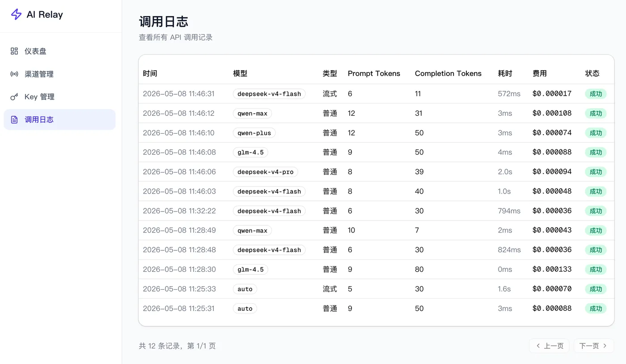Click the 上一页 button
This screenshot has width=626, height=364.
(549, 346)
